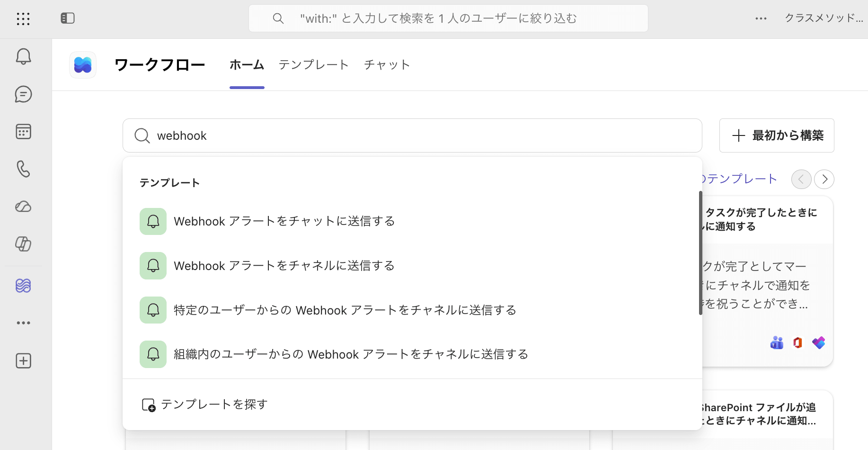Click the magnifier icon in top search
This screenshot has width=868, height=450.
click(x=278, y=18)
